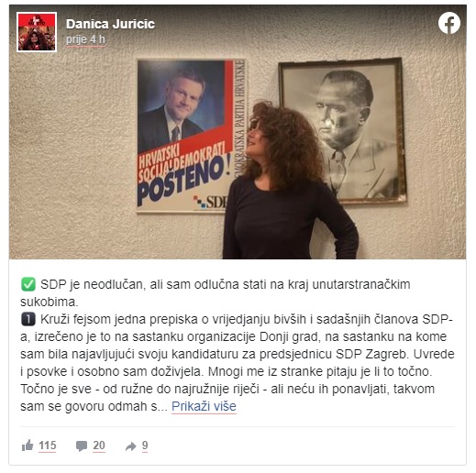Open the 20 comments count
Screen dimensions: 476x473
point(99,445)
